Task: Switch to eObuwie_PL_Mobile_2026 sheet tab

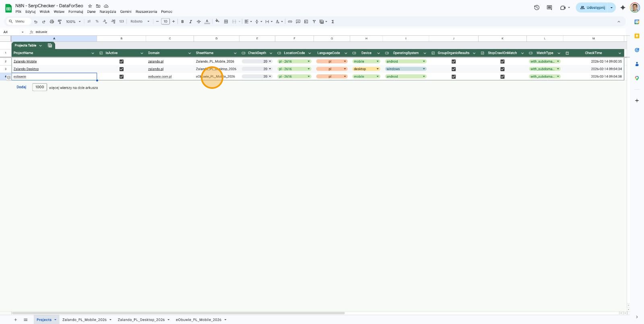Action: point(198,320)
